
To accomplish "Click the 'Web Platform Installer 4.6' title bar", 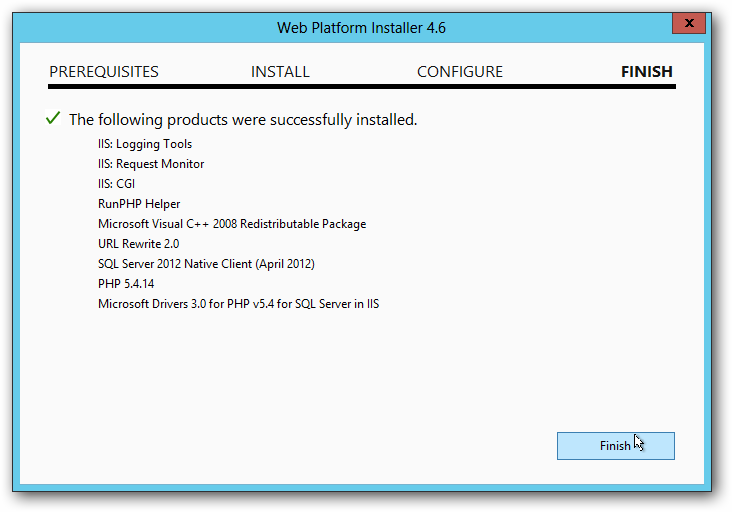I will point(361,28).
